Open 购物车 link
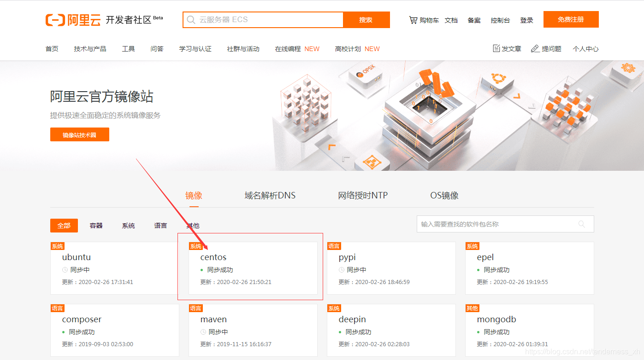644x360 pixels. click(429, 20)
